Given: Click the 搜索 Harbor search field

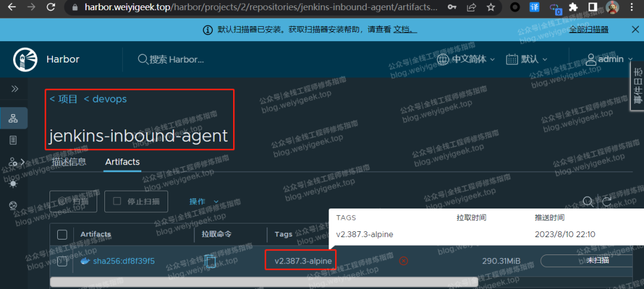Looking at the screenshot, I should click(x=171, y=60).
